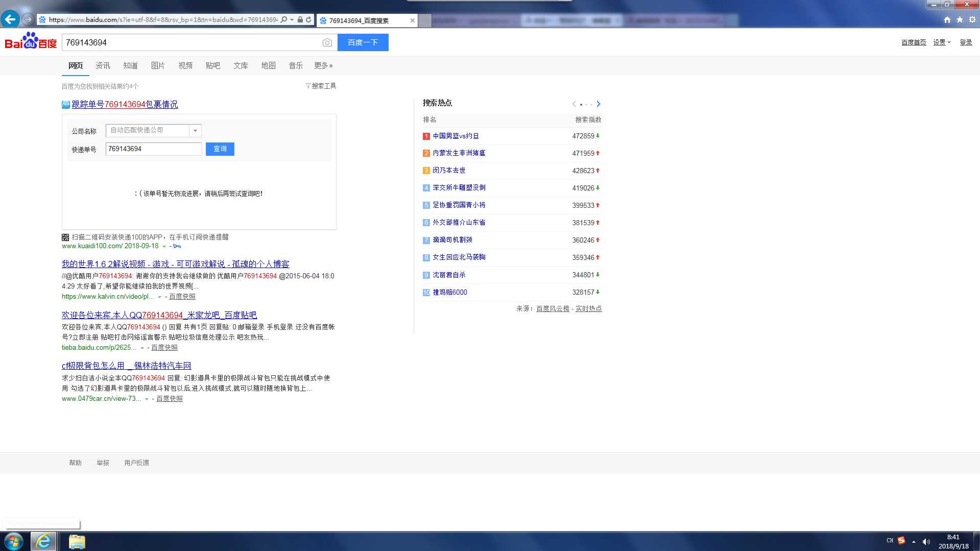Image resolution: width=980 pixels, height=551 pixels.
Task: Expand kuaidi100.com result dropdown arrow
Action: 164,246
